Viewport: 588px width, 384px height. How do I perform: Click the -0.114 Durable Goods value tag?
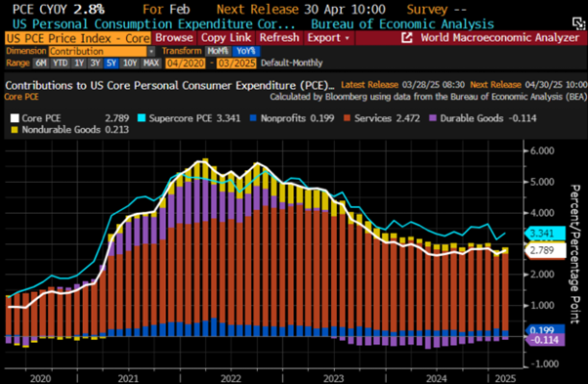tap(545, 340)
